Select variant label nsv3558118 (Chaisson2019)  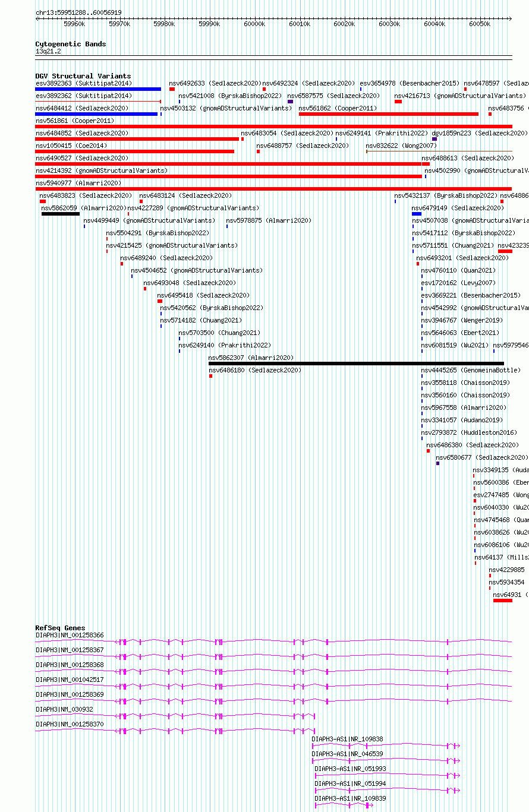(x=465, y=383)
